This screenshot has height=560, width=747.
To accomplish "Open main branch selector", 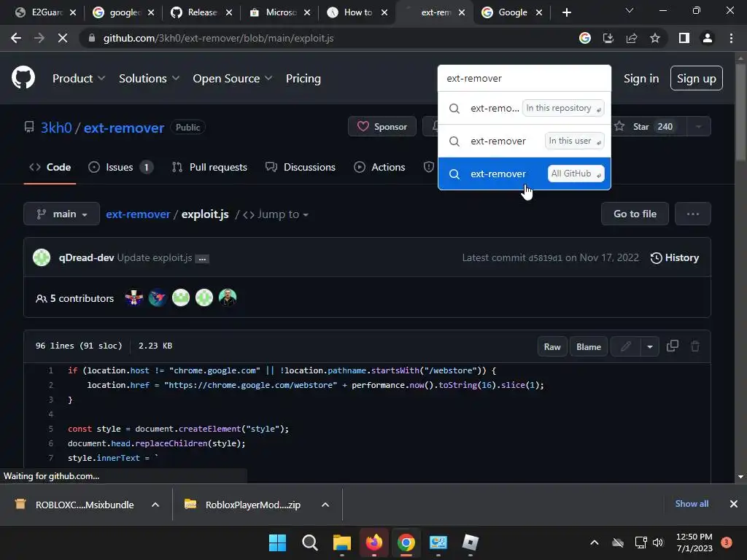I will [61, 214].
